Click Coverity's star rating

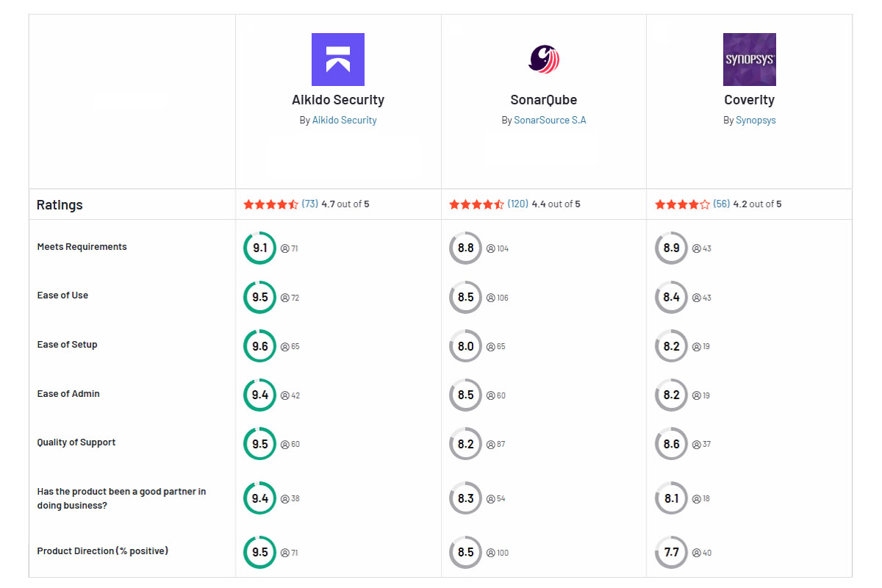(683, 204)
